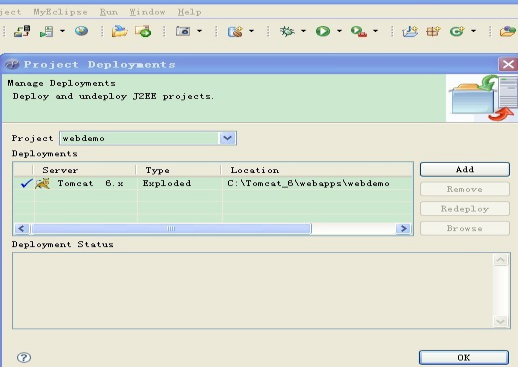Image resolution: width=518 pixels, height=367 pixels.
Task: Expand the External Tools dropdown arrow
Action: click(375, 31)
